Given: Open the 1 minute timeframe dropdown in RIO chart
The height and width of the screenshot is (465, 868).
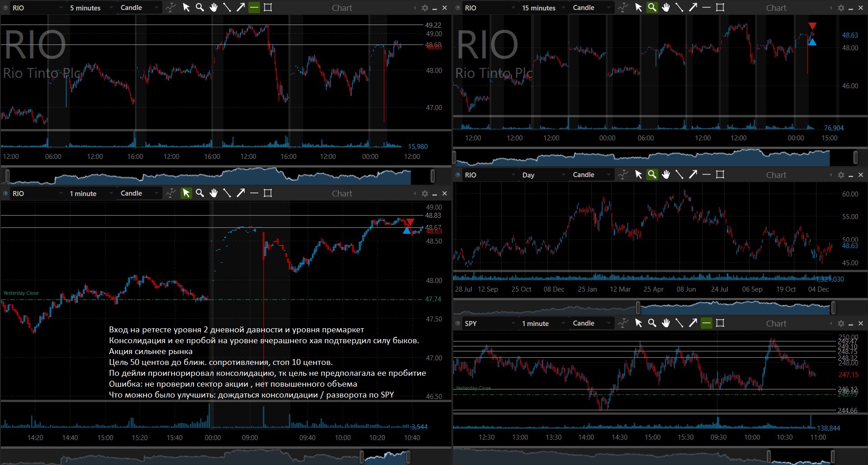Looking at the screenshot, I should click(92, 193).
